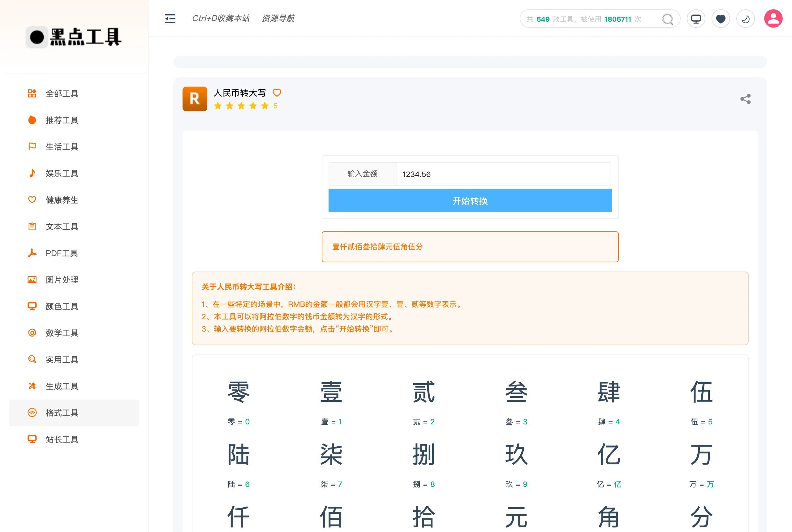Image resolution: width=792 pixels, height=532 pixels.
Task: Click the large 壹 character
Action: pyautogui.click(x=331, y=392)
